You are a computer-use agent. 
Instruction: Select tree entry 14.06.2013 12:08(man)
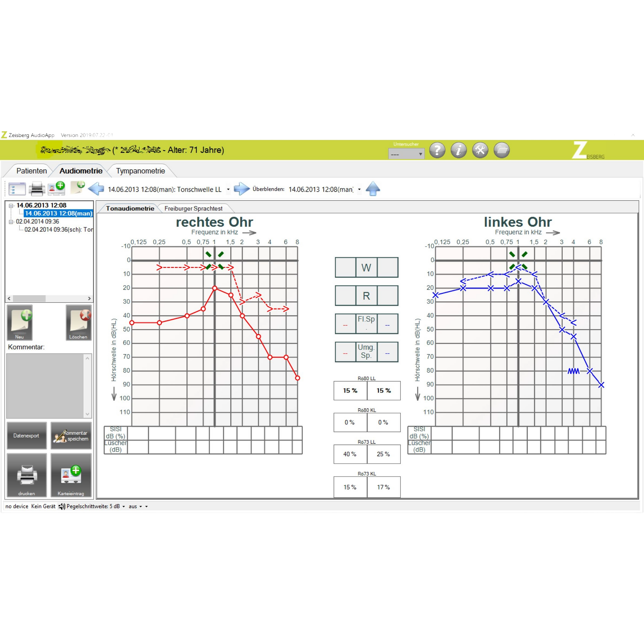point(59,213)
